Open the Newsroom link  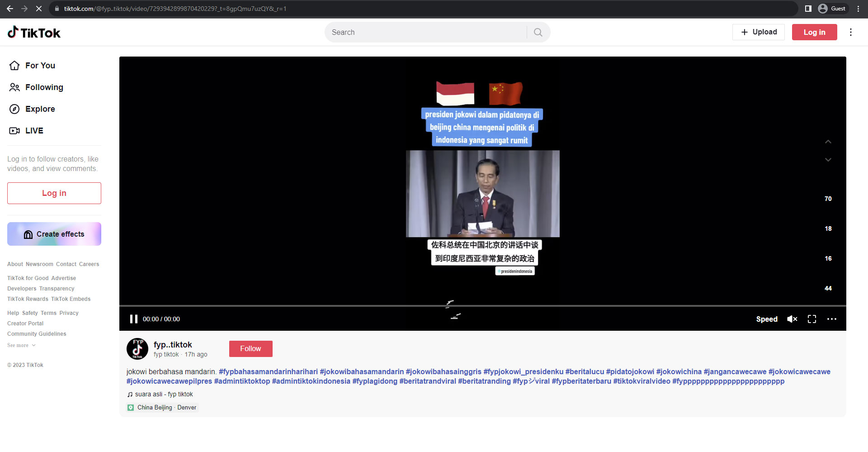coord(39,264)
